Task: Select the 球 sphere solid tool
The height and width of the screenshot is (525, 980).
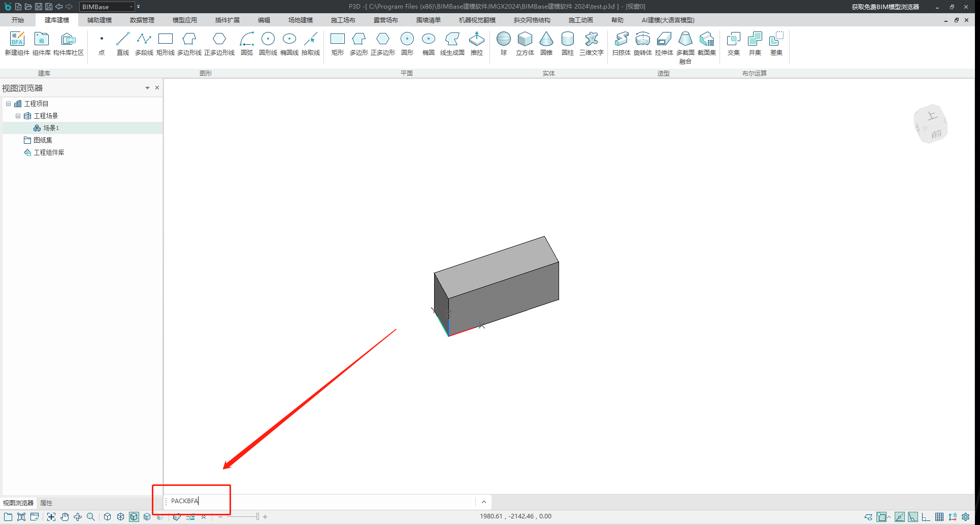Action: tap(503, 43)
